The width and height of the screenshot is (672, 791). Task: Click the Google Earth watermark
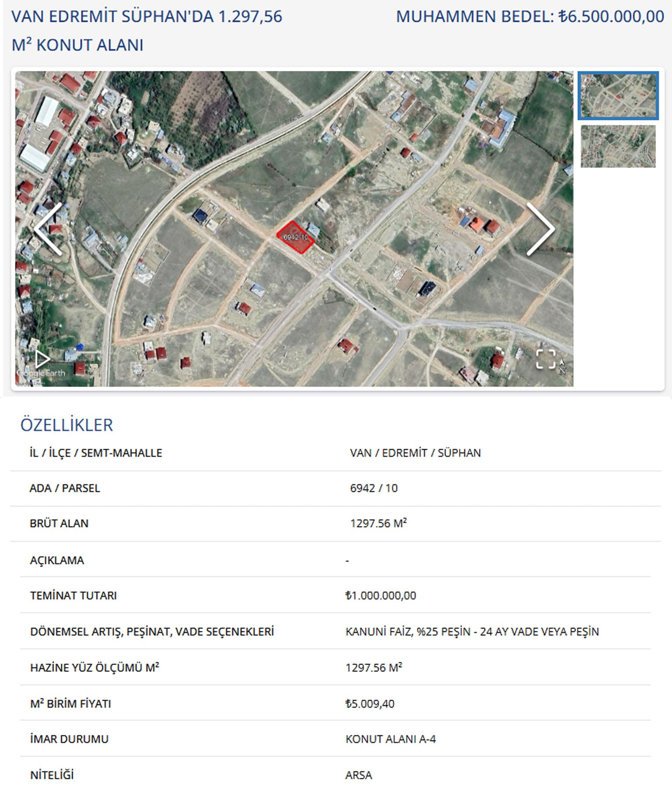[x=42, y=373]
